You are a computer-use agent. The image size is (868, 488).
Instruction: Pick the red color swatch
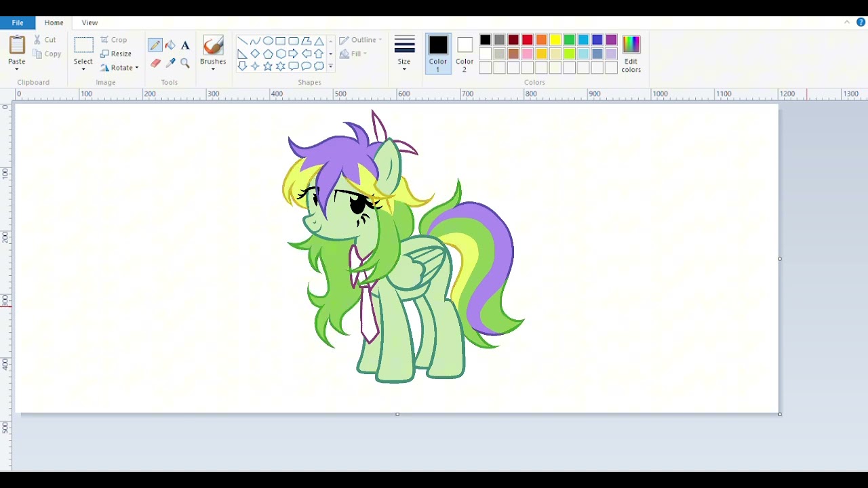coord(527,41)
